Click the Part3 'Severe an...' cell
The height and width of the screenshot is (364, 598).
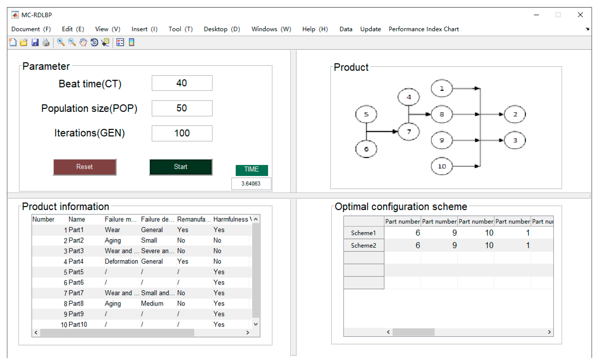click(159, 251)
